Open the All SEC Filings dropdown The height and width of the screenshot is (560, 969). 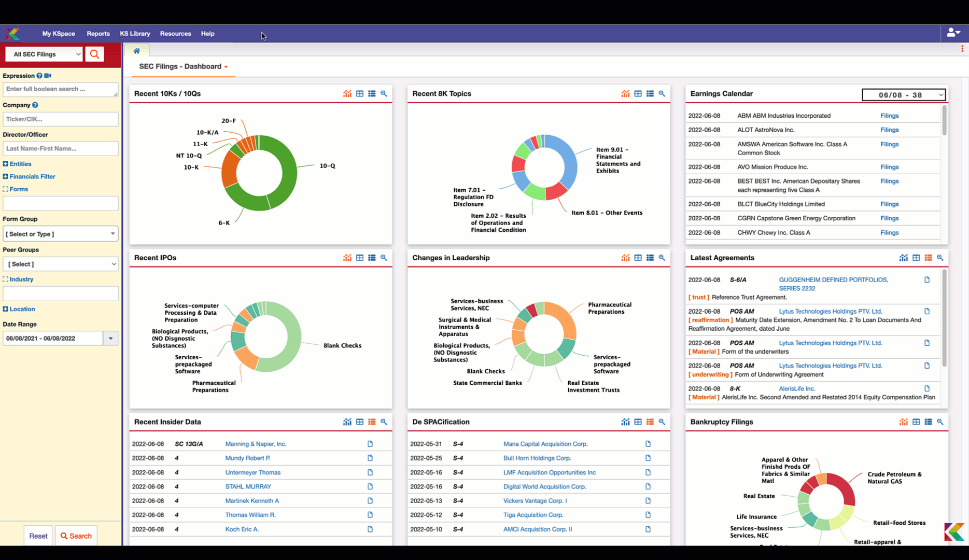[45, 54]
